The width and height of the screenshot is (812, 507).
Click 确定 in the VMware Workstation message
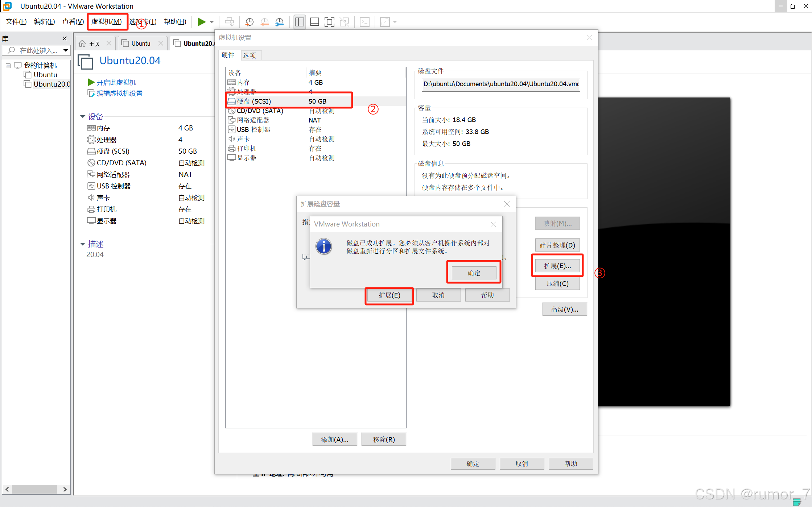474,273
